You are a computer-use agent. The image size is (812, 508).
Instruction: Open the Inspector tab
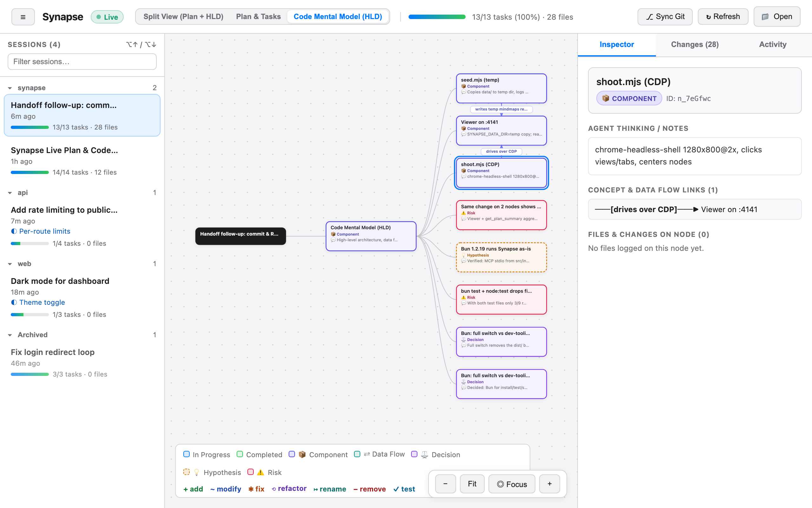tap(616, 44)
